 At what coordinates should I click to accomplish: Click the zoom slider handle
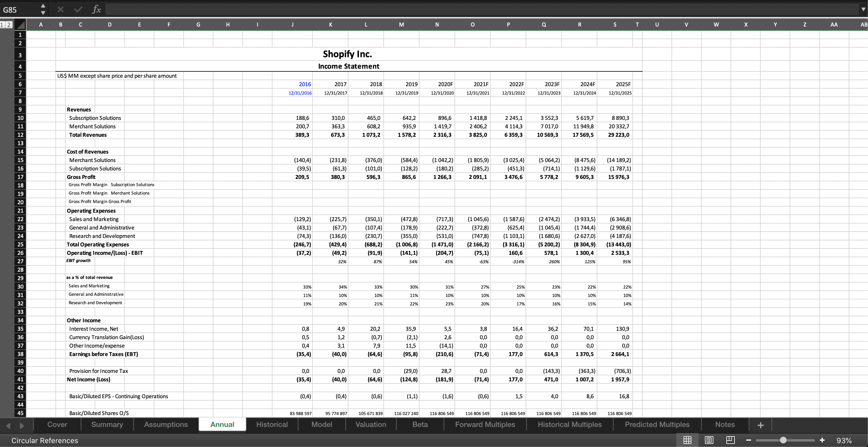click(x=783, y=440)
